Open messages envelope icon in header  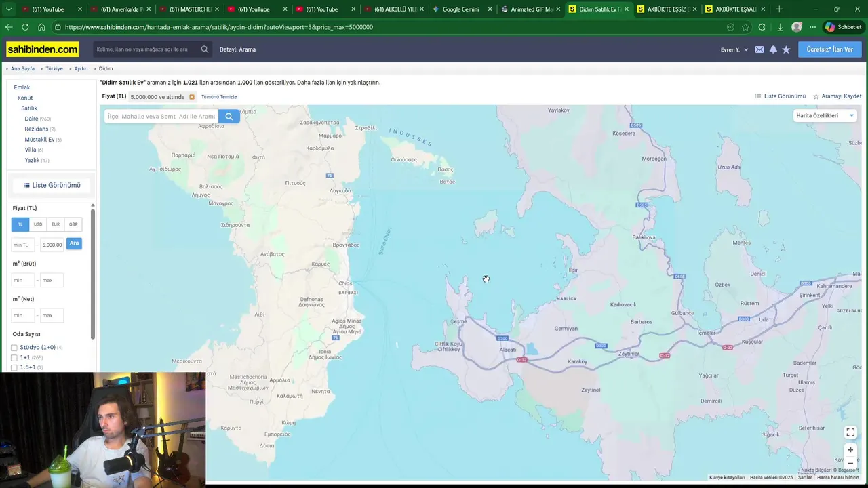(759, 49)
